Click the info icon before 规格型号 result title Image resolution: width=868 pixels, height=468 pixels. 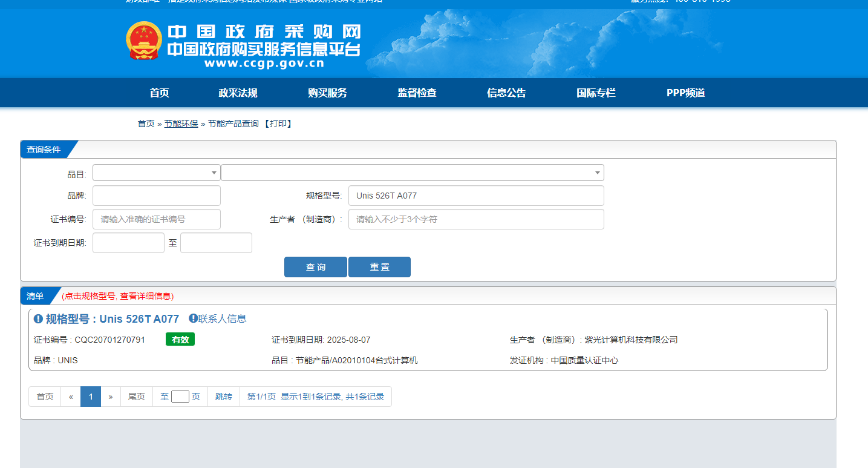point(38,319)
